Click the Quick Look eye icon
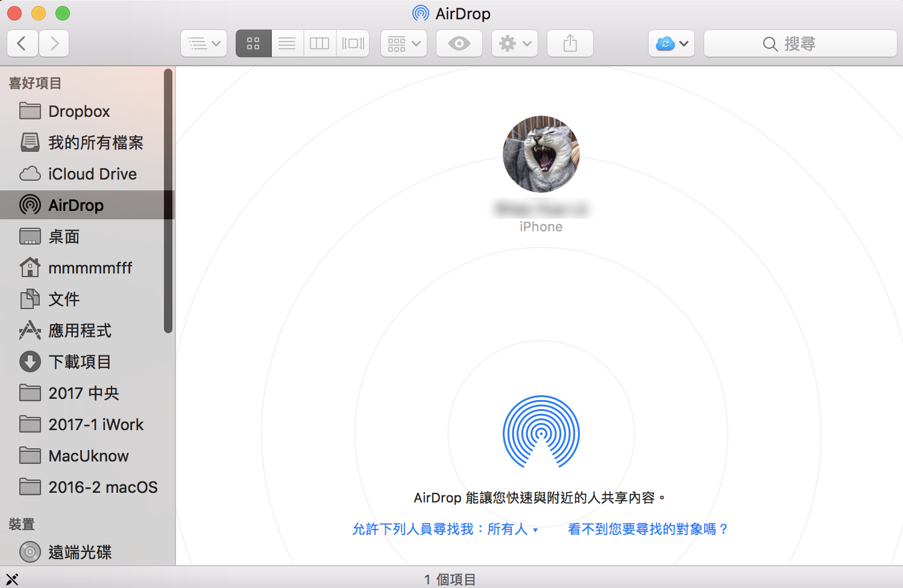Screen dimensions: 903x588 click(459, 43)
